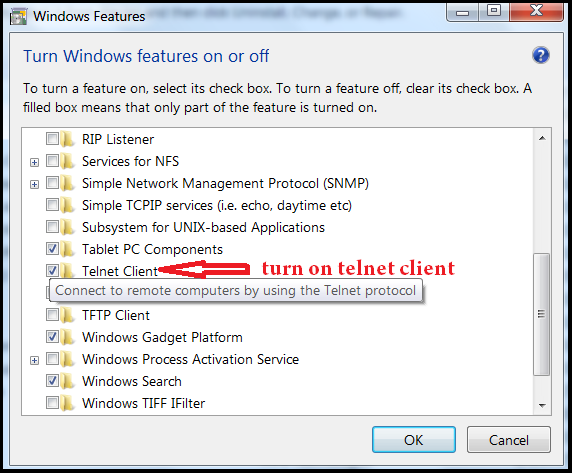The image size is (572, 473).
Task: Check the Subsystem for UNIX-based Applications box
Action: (52, 226)
